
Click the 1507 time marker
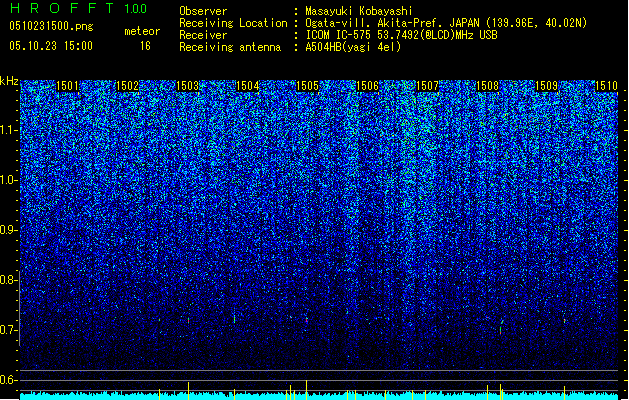click(427, 86)
